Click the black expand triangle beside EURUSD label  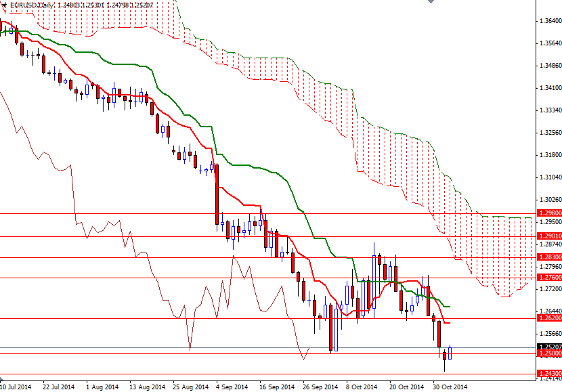tap(5, 6)
